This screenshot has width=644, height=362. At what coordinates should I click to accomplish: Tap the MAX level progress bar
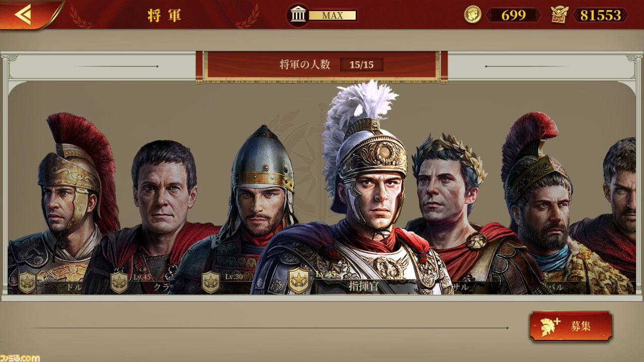coord(332,16)
